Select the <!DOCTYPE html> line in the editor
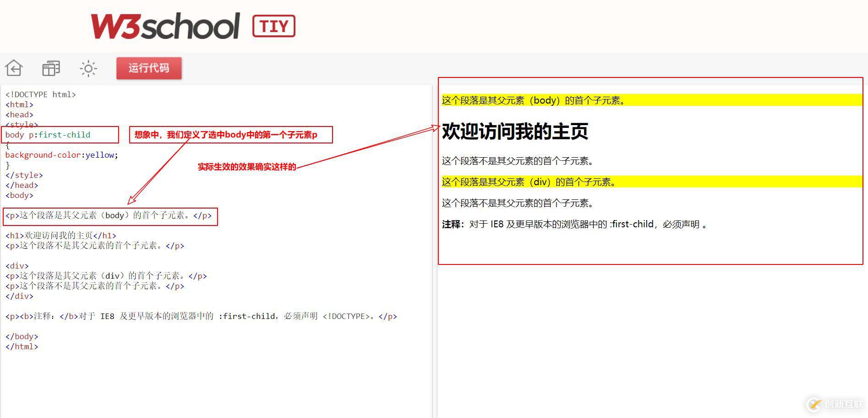This screenshot has height=418, width=868. [40, 94]
